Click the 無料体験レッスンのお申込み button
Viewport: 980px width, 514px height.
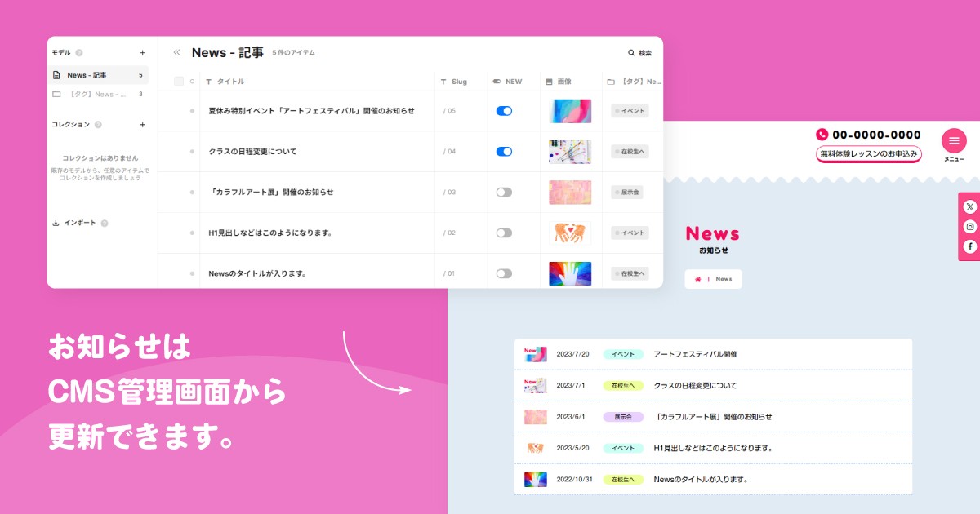[x=868, y=153]
